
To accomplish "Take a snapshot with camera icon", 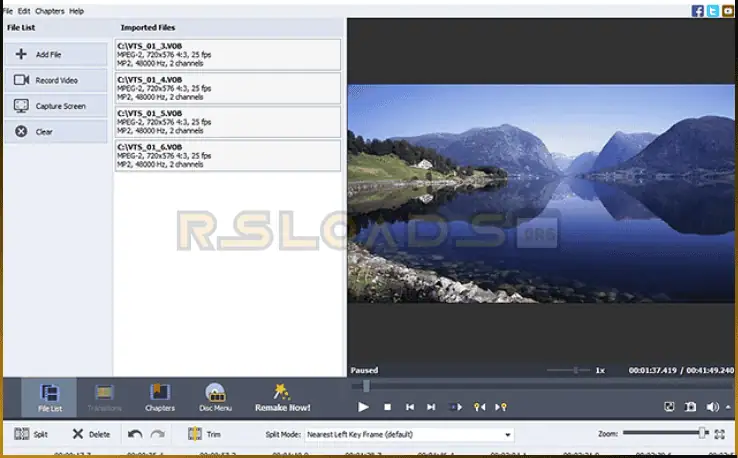I will 691,407.
